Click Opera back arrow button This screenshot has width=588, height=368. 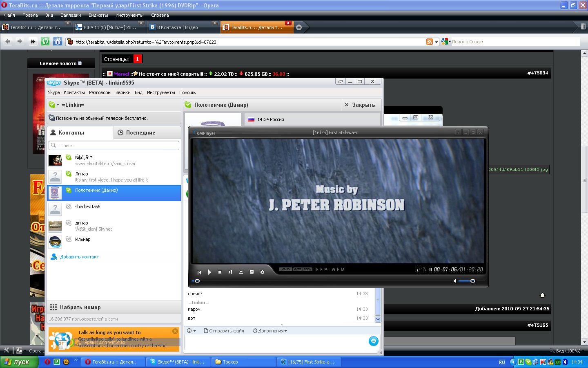tap(8, 41)
